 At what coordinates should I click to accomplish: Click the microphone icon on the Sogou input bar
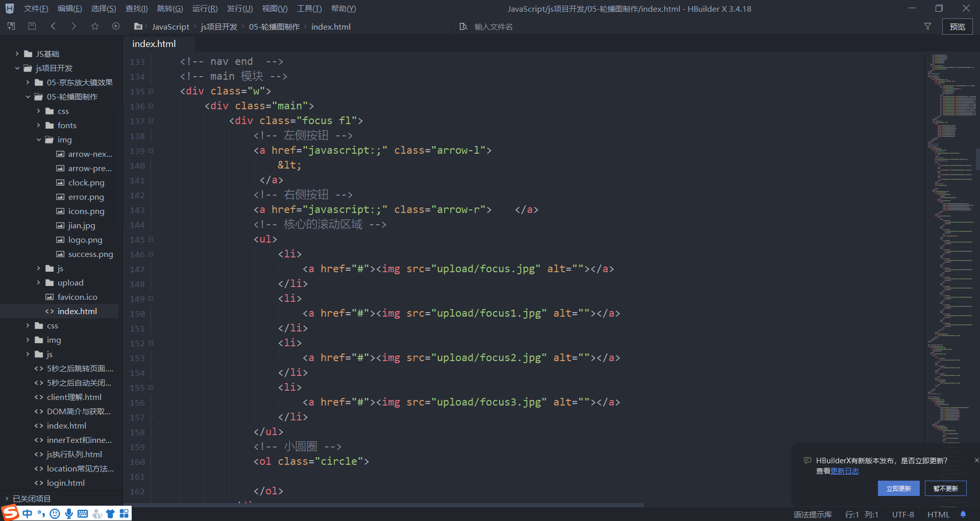click(x=68, y=513)
